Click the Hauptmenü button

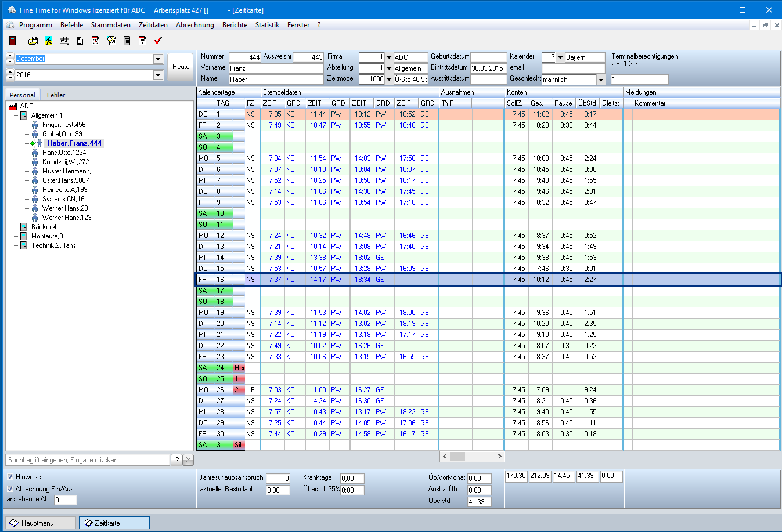point(40,523)
